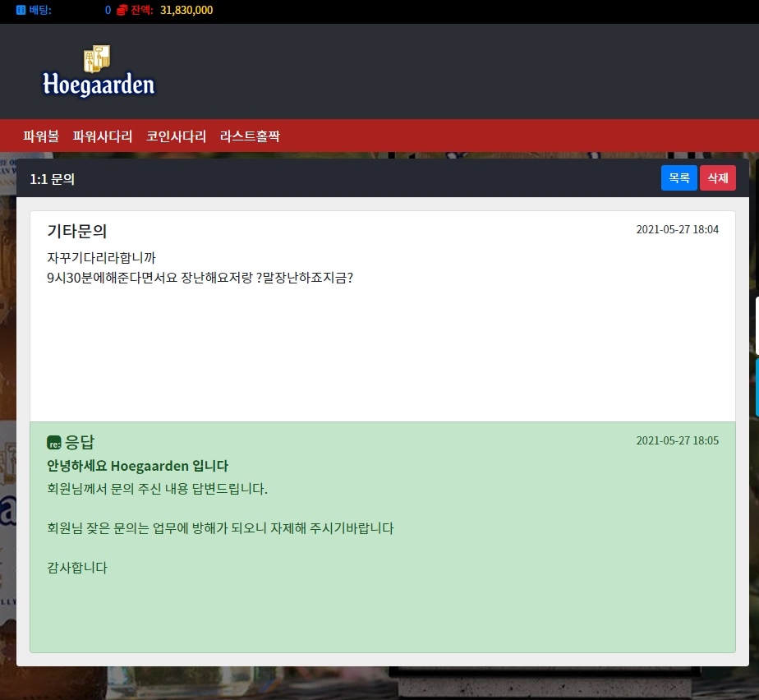Click the Hoegaarden logo

pos(99,71)
